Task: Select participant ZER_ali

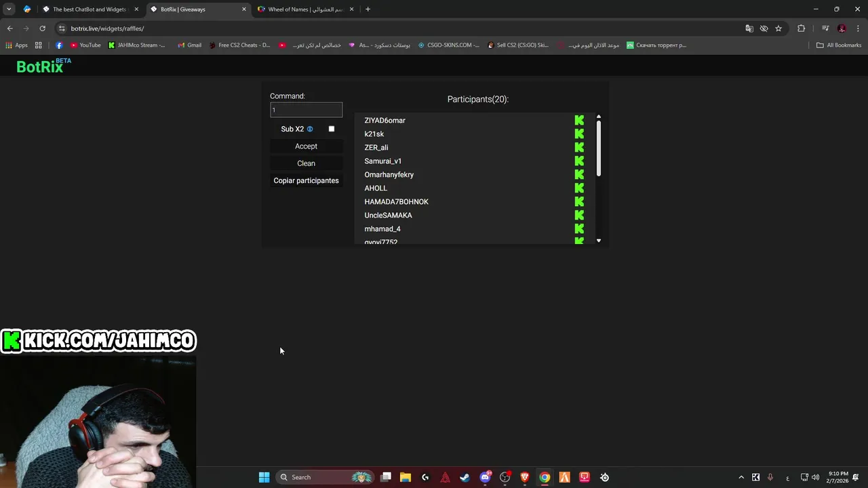Action: click(376, 147)
